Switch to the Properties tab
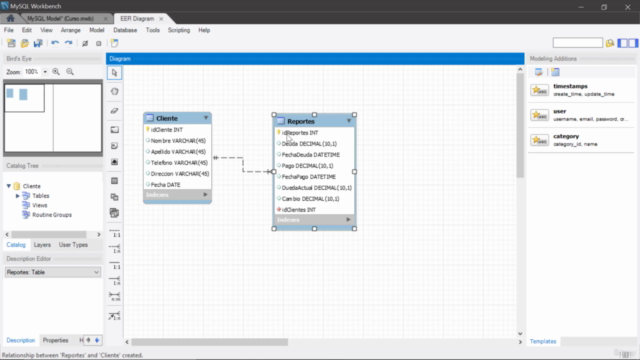The image size is (640, 360). click(x=56, y=340)
